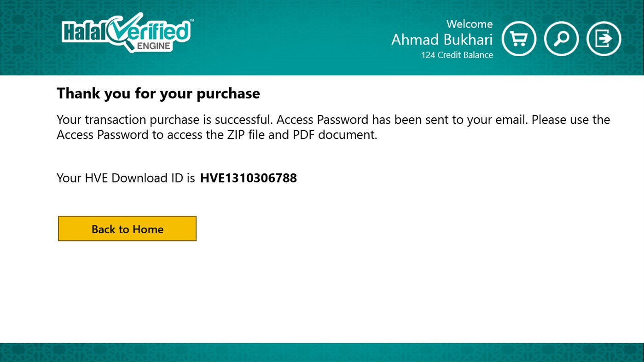
Task: Open the shopping cart
Action: (x=519, y=39)
